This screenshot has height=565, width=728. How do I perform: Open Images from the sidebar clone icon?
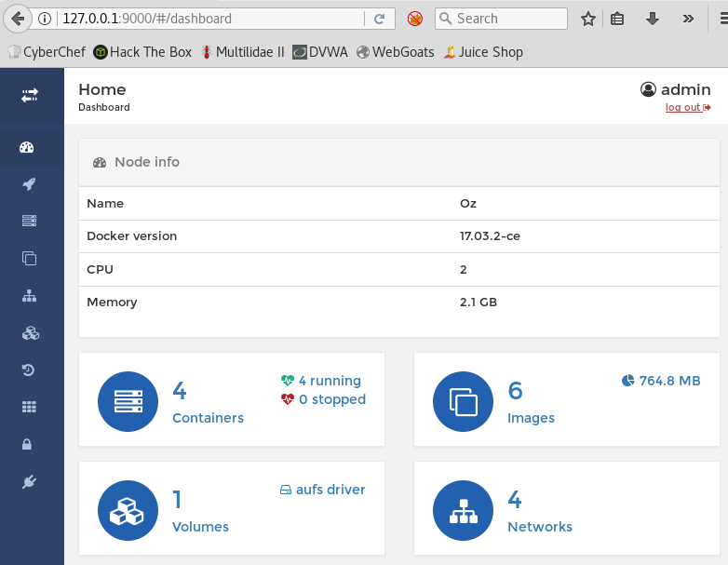coord(29,259)
